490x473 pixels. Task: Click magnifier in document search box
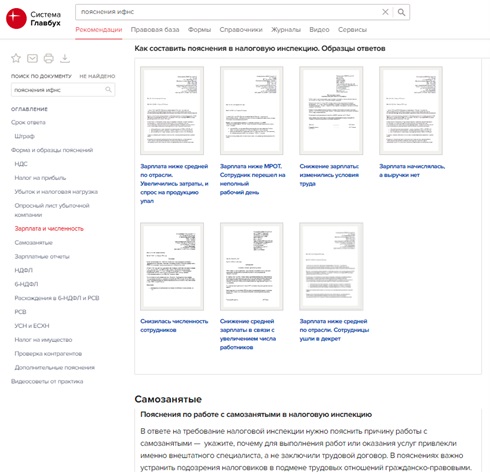click(108, 90)
